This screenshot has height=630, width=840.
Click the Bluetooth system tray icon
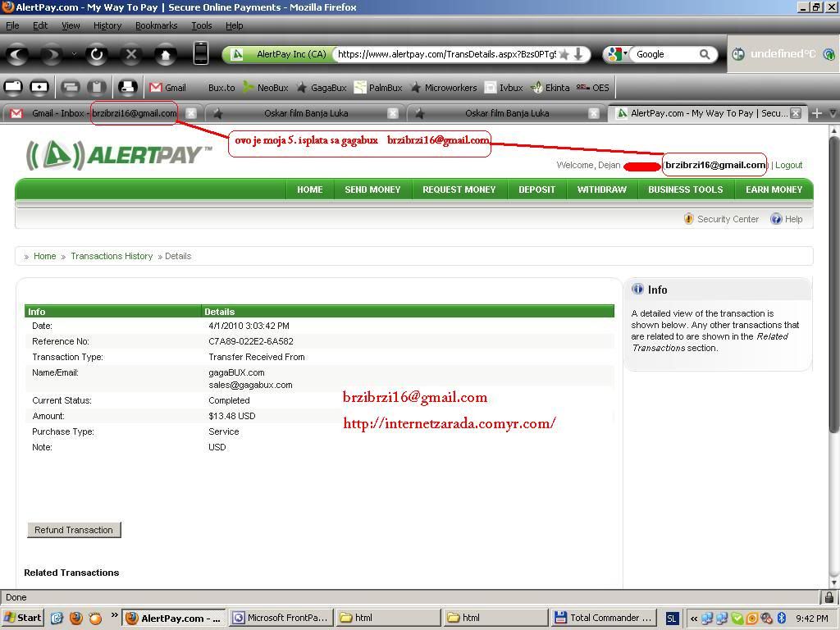781,618
